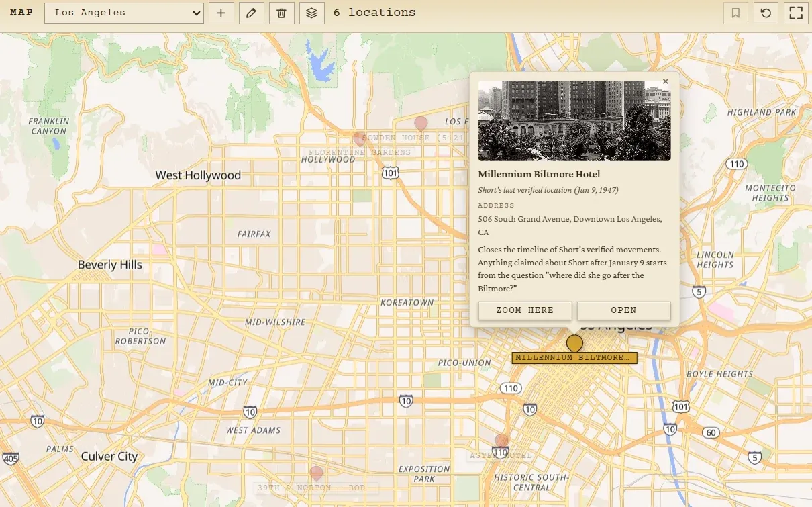Close the Millennium Biltmore Hotel popup
This screenshot has height=507, width=812.
coord(666,81)
